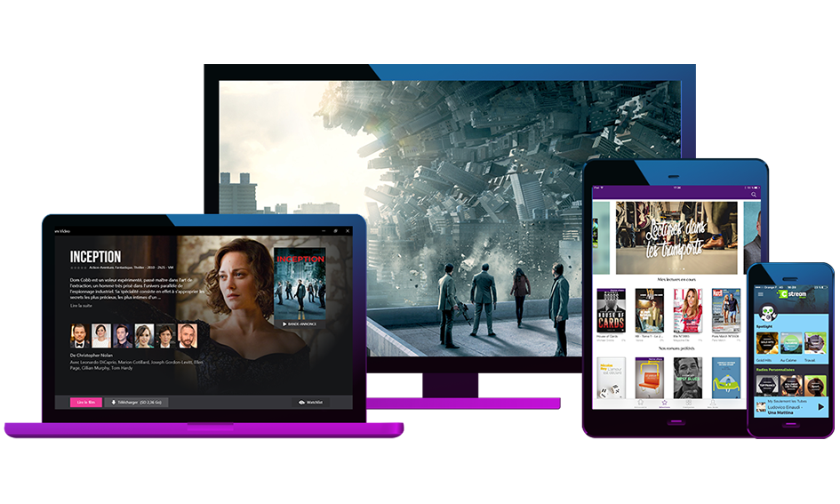This screenshot has width=840, height=504.
Task: Click the star rating under Inception title
Action: click(x=77, y=268)
